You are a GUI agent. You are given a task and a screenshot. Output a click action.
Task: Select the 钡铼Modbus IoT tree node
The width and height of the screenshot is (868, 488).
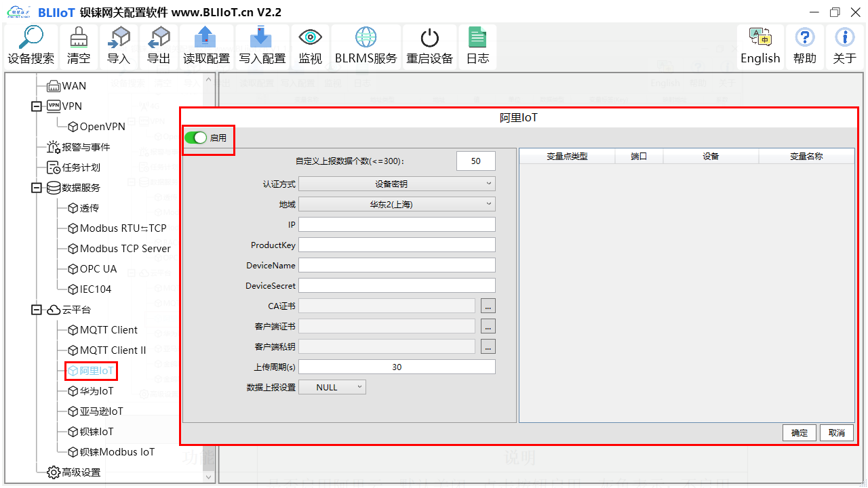[111, 452]
